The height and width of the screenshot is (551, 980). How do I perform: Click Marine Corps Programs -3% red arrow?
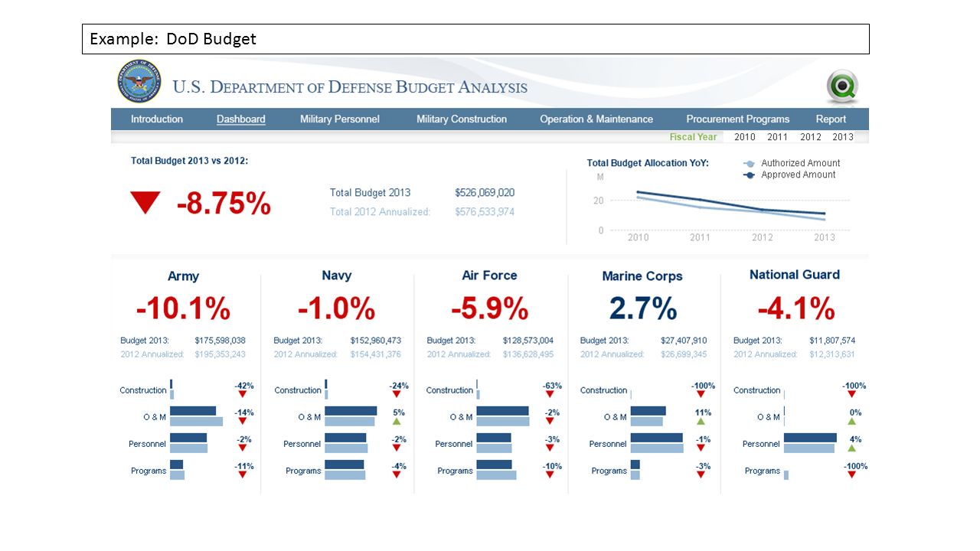(x=701, y=474)
